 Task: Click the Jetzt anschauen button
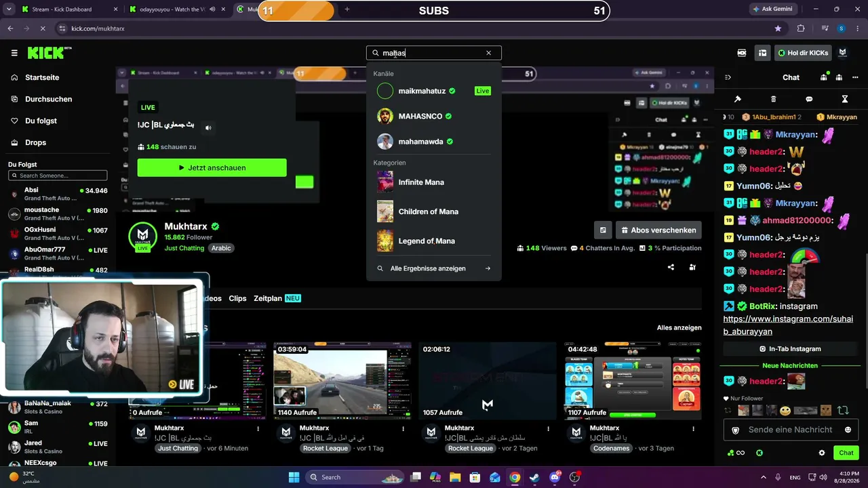click(212, 167)
